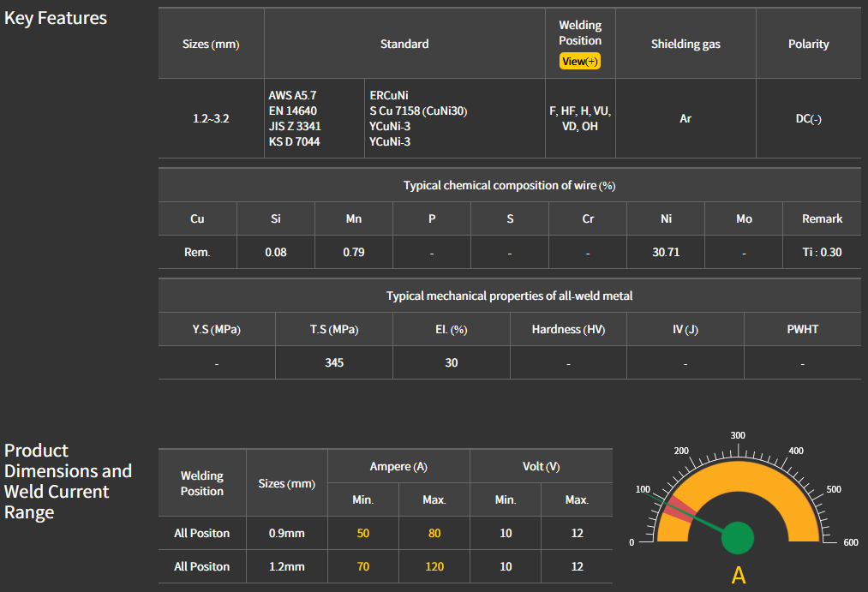This screenshot has height=592, width=868.
Task: Click the yellow 'A' label under the gauge
Action: click(738, 576)
